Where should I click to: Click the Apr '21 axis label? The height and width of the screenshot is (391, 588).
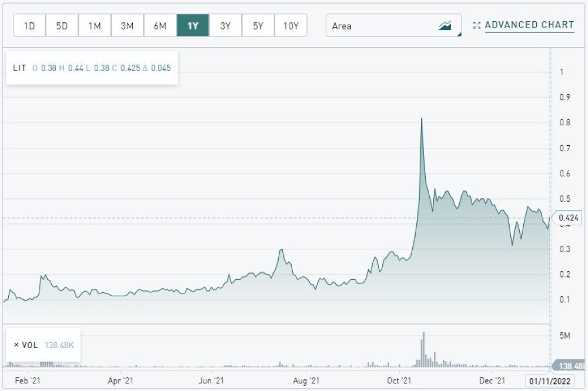pyautogui.click(x=121, y=381)
